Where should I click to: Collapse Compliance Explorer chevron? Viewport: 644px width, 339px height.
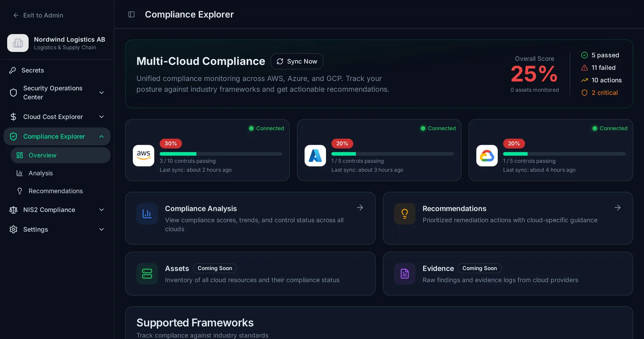102,137
